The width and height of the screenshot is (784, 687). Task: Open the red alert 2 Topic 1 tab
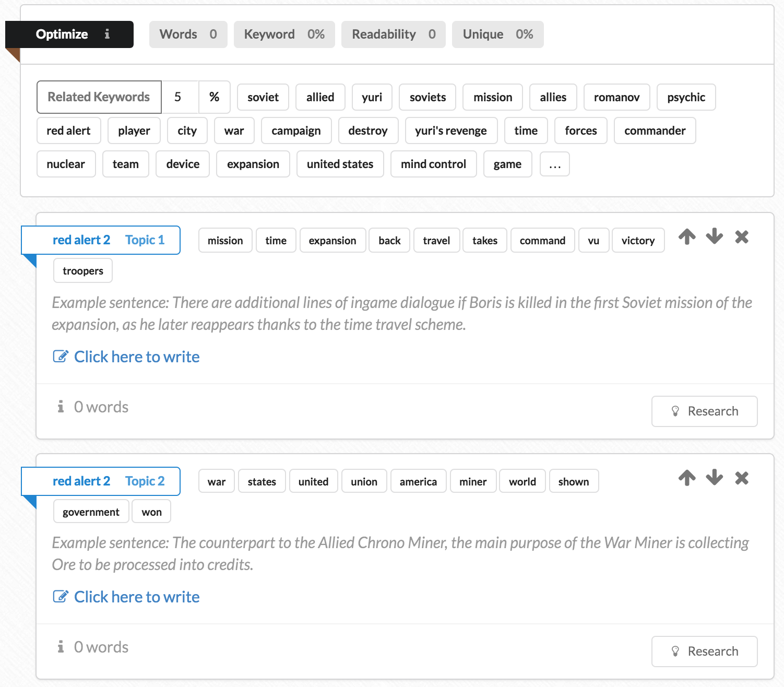[x=101, y=240]
